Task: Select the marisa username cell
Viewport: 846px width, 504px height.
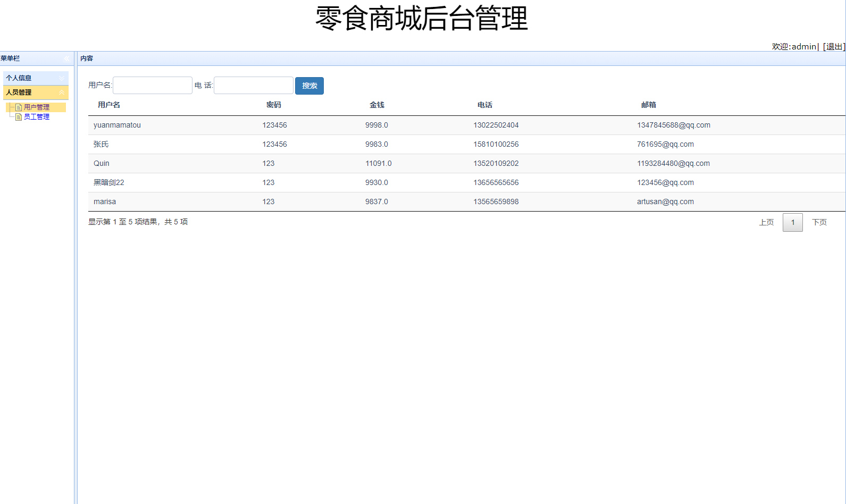Action: pos(105,202)
